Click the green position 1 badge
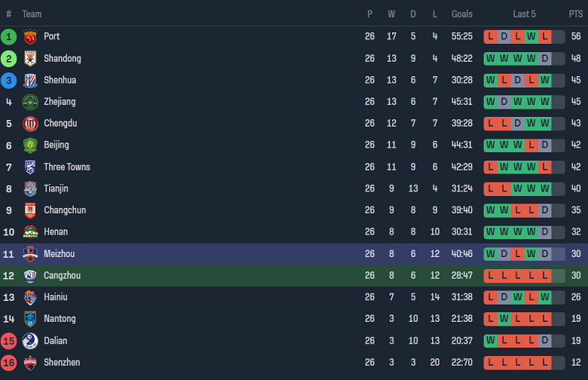This screenshot has height=380, width=588. [x=9, y=36]
